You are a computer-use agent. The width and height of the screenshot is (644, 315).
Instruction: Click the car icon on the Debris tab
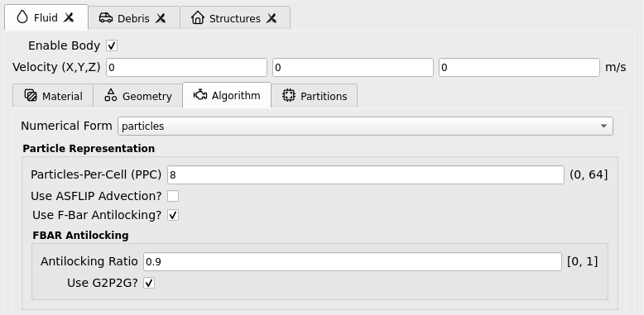[x=106, y=17]
